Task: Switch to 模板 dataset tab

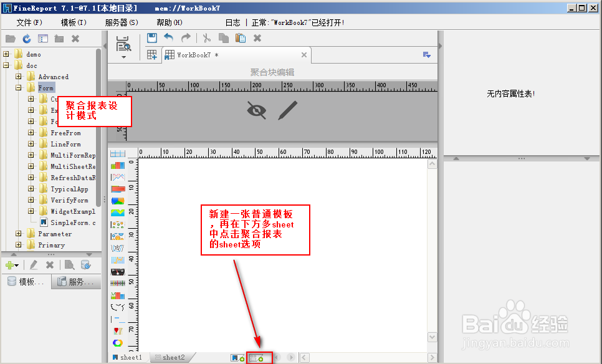Action: tap(26, 282)
